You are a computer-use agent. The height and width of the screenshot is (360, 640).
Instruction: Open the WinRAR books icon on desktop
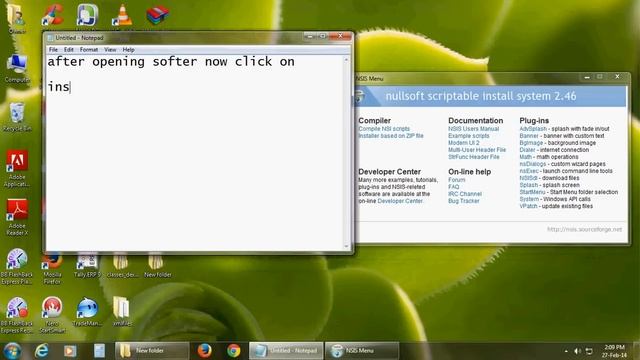coord(158,15)
